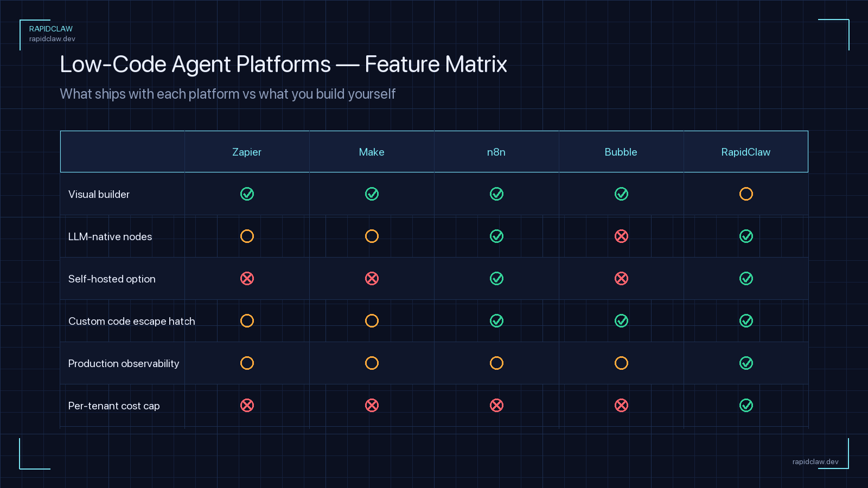Open the rapidclaw.dev link in the footer
868x488 pixels.
pos(815,462)
